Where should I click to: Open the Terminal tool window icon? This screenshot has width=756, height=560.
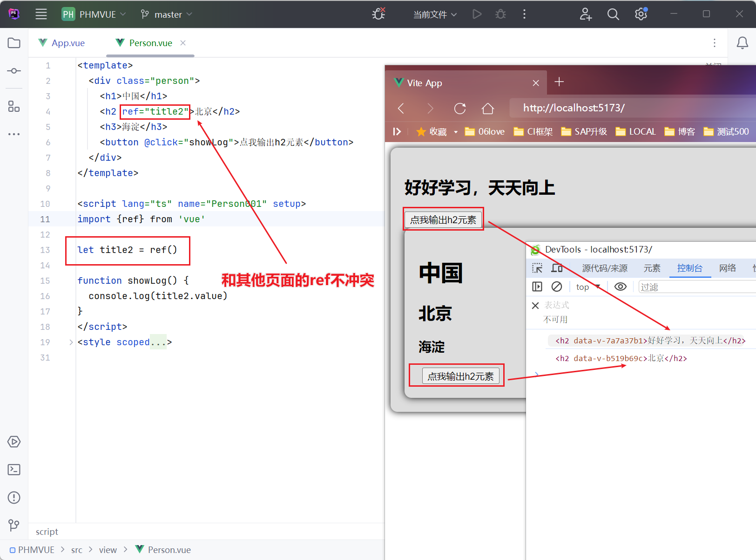click(14, 470)
